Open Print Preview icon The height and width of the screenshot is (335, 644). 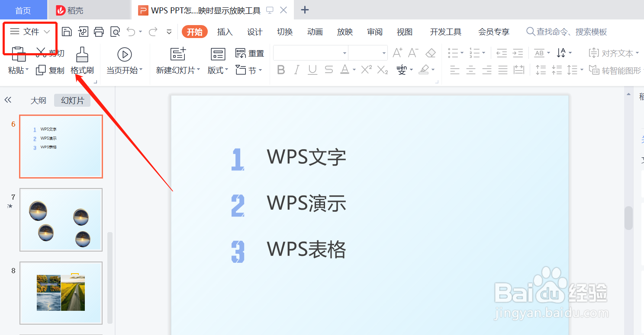coord(115,32)
